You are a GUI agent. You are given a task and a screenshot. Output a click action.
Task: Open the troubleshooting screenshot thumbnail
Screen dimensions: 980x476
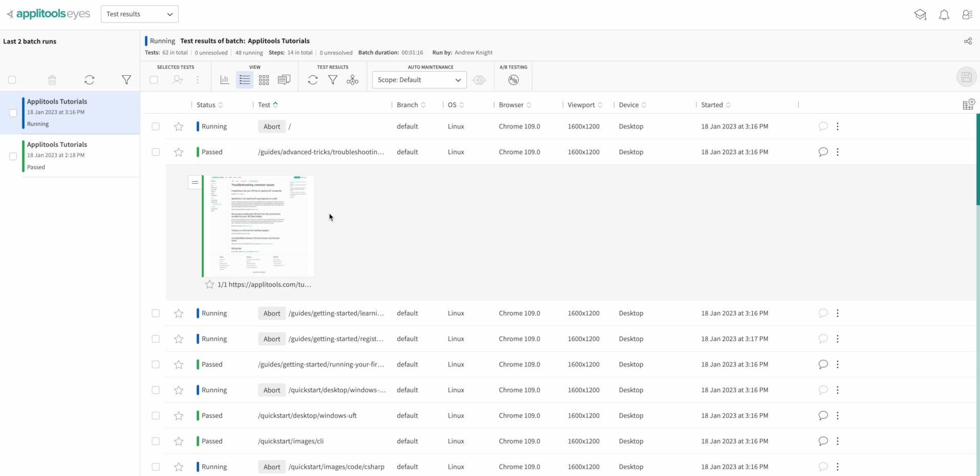[x=258, y=226]
